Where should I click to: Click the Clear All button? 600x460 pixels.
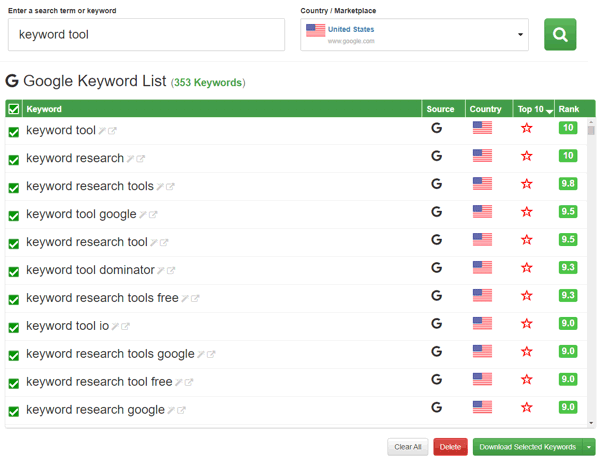tap(408, 447)
